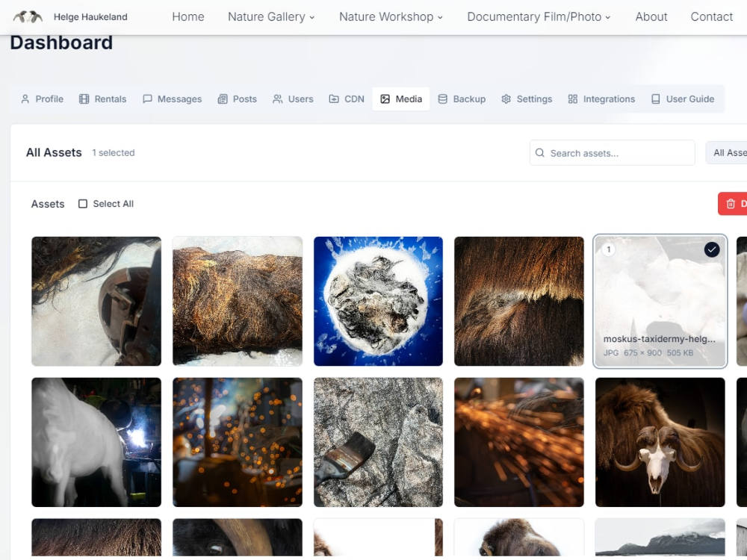Open the User Guide tab
This screenshot has height=560, width=747.
click(683, 99)
